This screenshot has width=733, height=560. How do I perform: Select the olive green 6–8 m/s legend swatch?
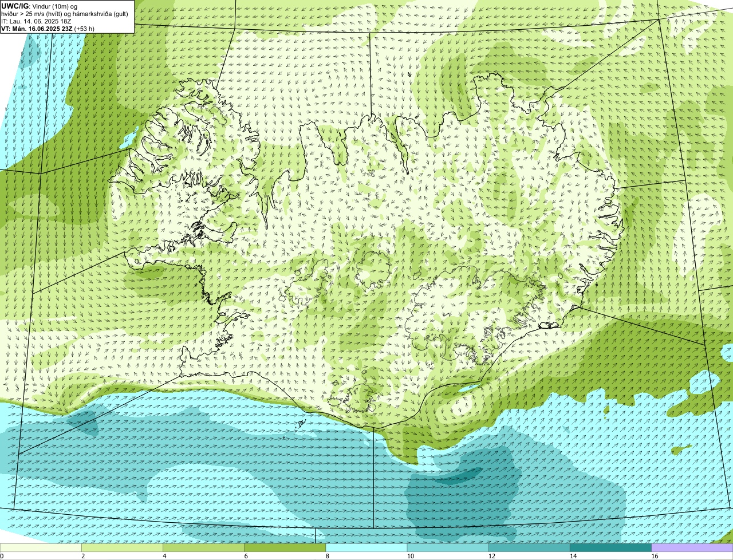click(285, 547)
